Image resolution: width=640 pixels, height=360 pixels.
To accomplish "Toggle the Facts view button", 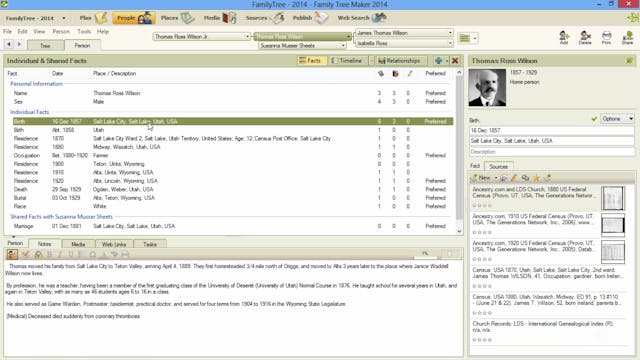I will coord(311,61).
